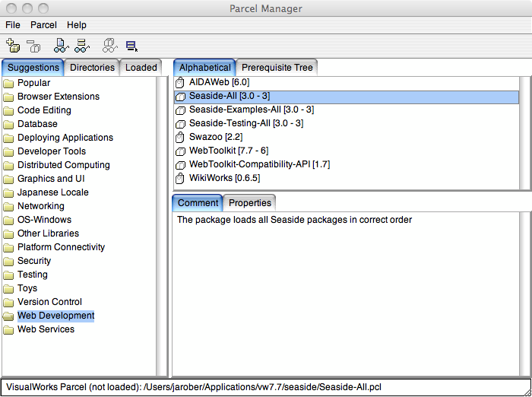Viewport: 532px width, 397px height.
Task: Select Seaside-Testing-All [3.0 - 3] parcel
Action: (x=347, y=124)
